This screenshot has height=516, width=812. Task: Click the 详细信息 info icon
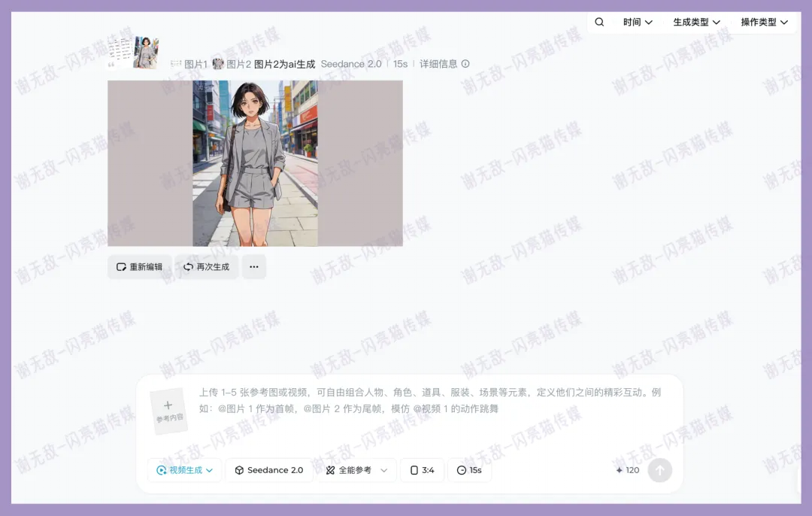click(x=465, y=64)
